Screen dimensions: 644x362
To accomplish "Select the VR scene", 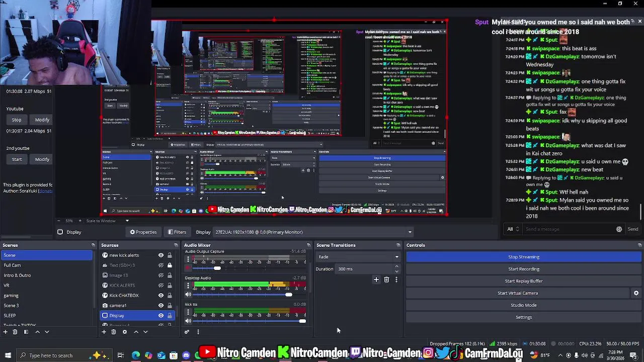I will point(46,286).
